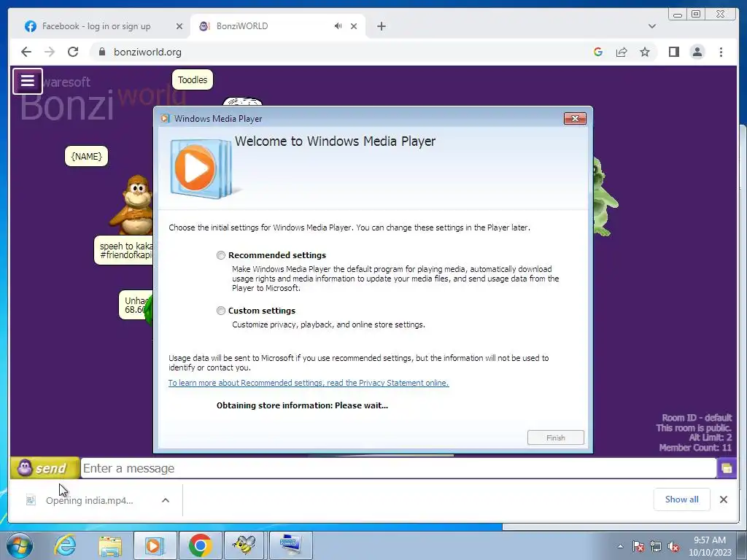The image size is (747, 560).
Task: Click the address bar URL bonziworld.org
Action: click(x=147, y=52)
